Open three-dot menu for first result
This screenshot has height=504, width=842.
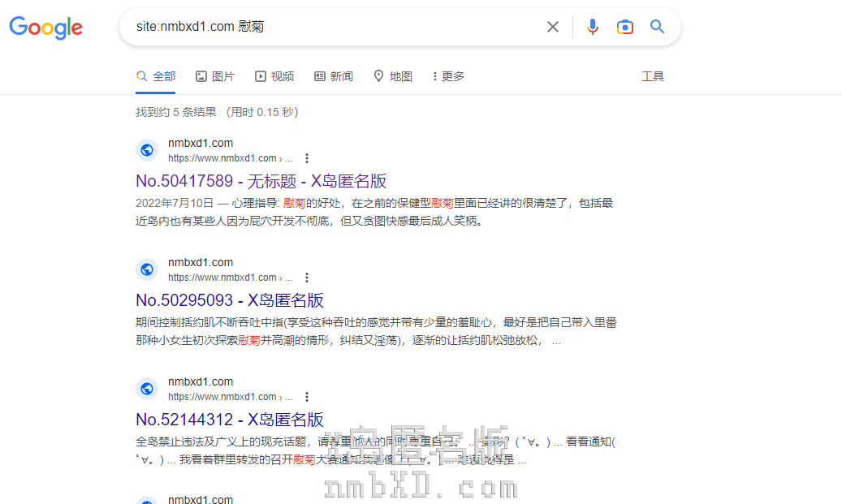[x=307, y=158]
